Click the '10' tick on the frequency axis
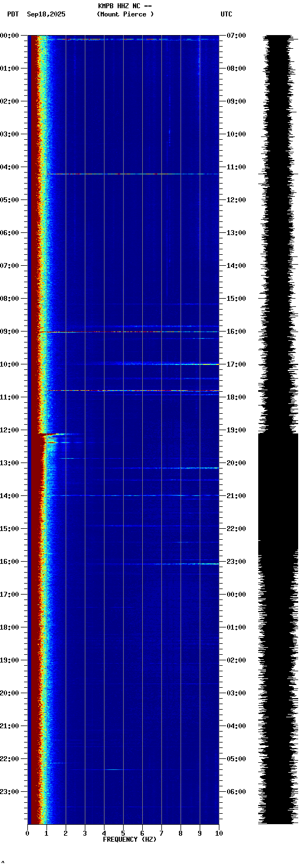Image resolution: width=302 pixels, height=868 pixels. tap(219, 833)
